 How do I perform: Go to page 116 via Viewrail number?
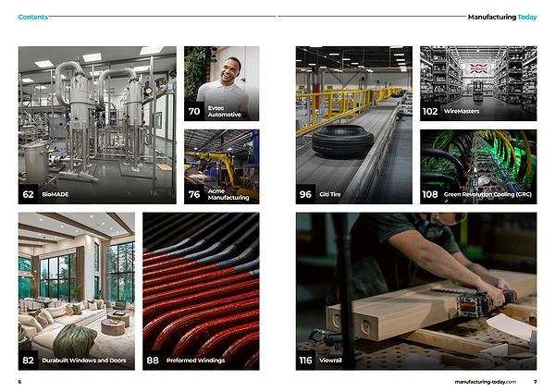pos(306,361)
